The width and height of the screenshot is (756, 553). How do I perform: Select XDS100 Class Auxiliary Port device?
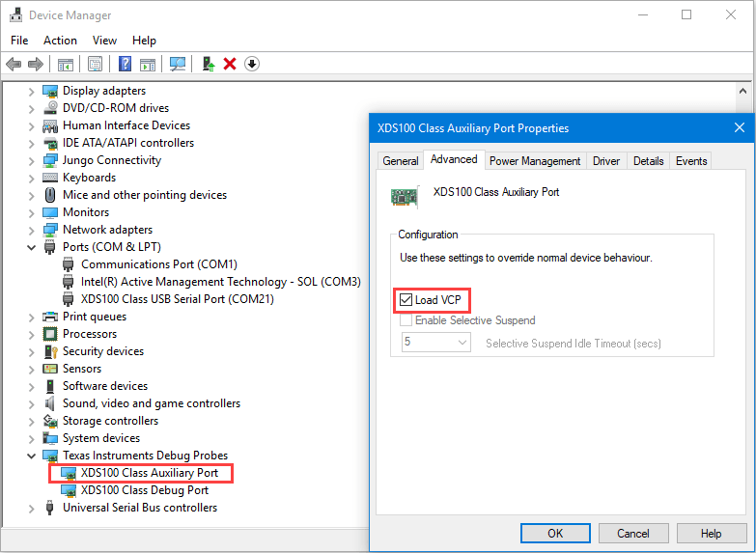pyautogui.click(x=150, y=473)
